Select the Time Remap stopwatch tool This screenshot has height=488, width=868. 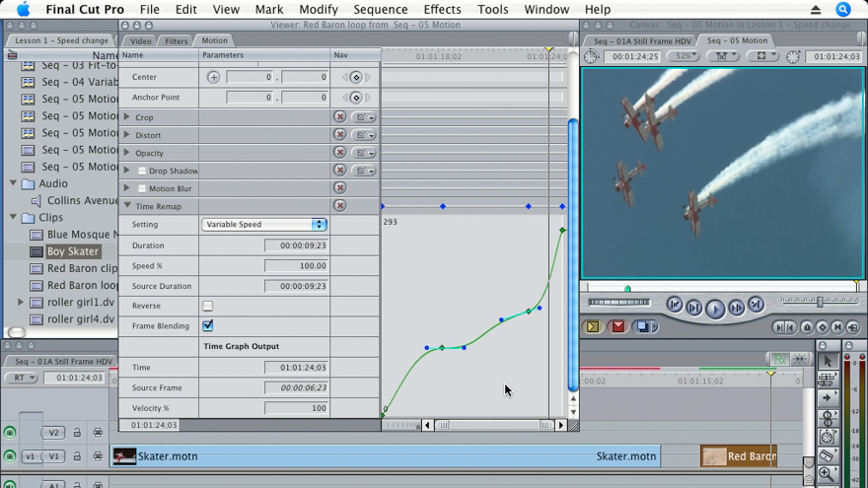point(827,437)
